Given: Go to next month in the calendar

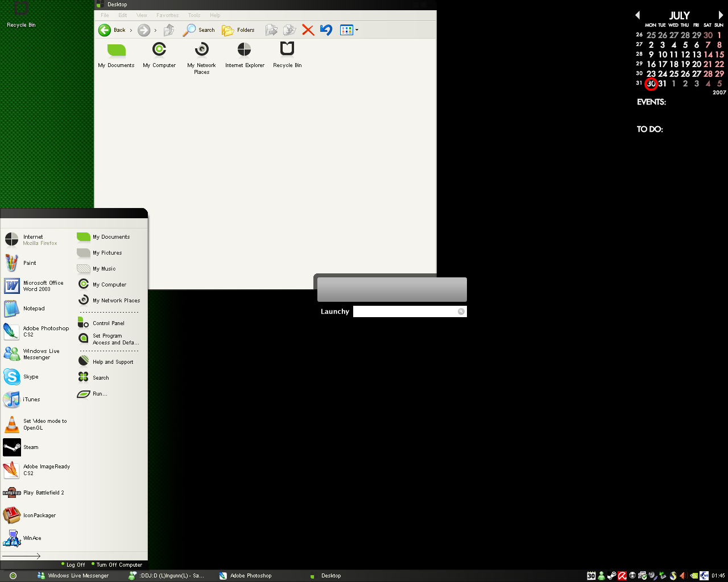Looking at the screenshot, I should [721, 15].
